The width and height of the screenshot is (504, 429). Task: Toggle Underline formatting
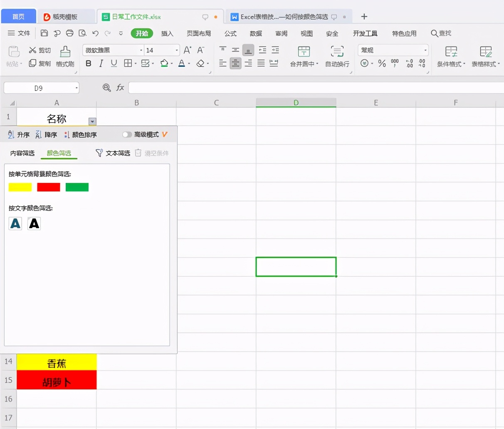pos(114,63)
